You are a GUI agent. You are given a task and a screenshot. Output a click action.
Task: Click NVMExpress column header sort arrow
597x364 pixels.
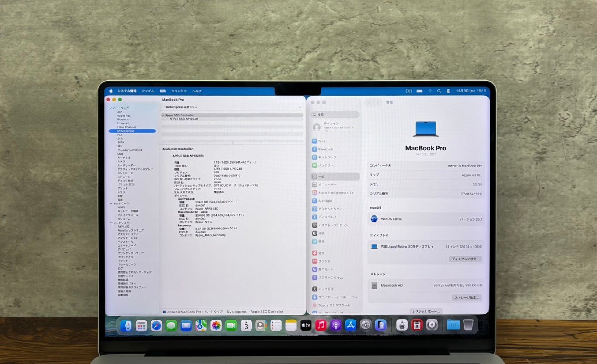point(300,107)
